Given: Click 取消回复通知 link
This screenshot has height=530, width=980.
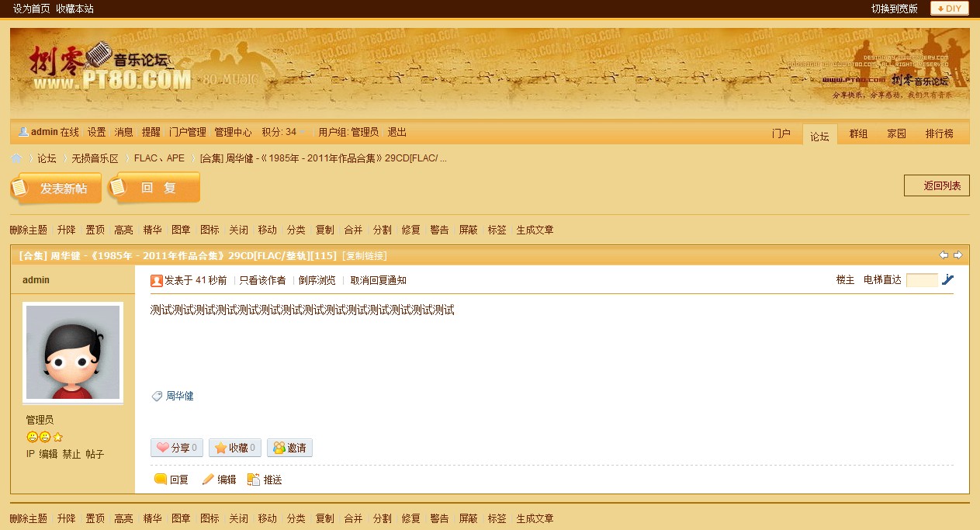Looking at the screenshot, I should pyautogui.click(x=378, y=281).
